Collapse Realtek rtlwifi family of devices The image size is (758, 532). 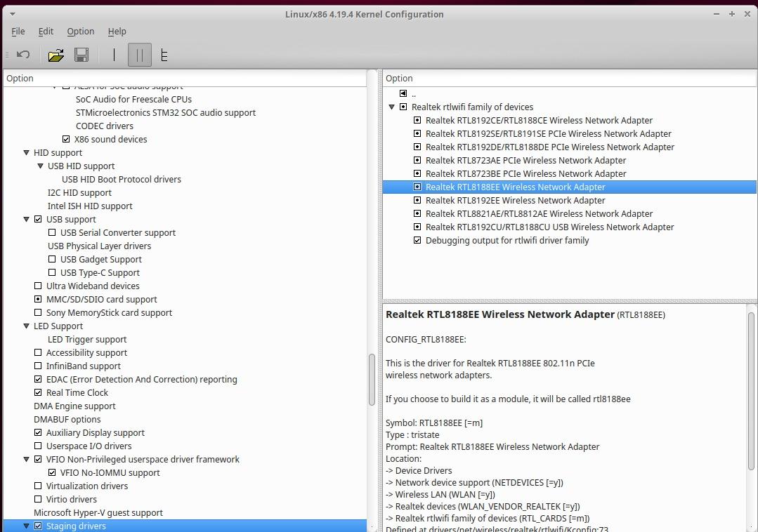pyautogui.click(x=391, y=107)
